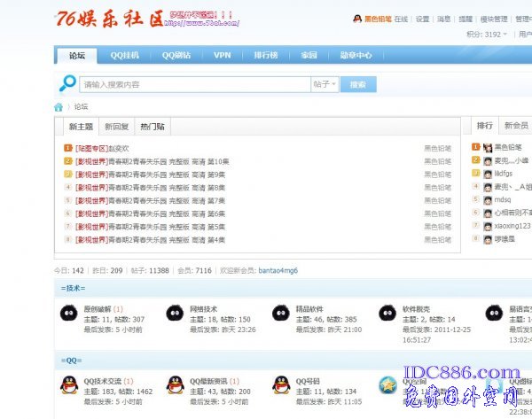The width and height of the screenshot is (532, 419).
Task: Click the QQ最新资讯 penguin icon
Action: [174, 384]
